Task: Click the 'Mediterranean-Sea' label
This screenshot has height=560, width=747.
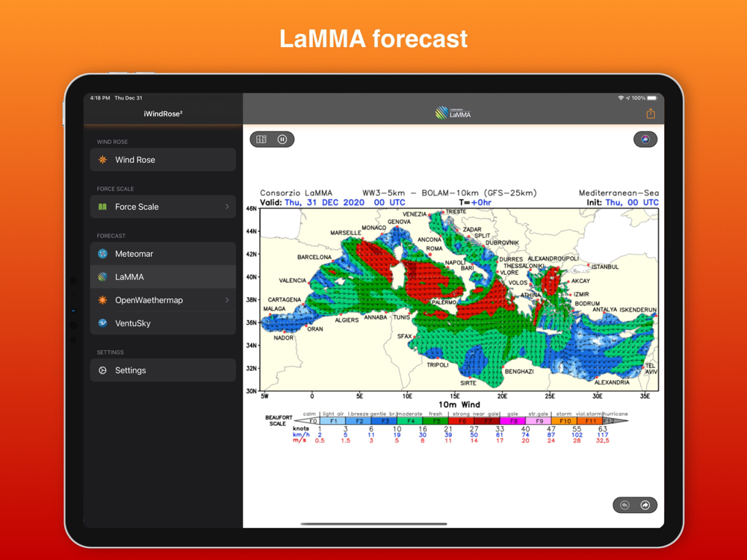Action: [x=619, y=193]
